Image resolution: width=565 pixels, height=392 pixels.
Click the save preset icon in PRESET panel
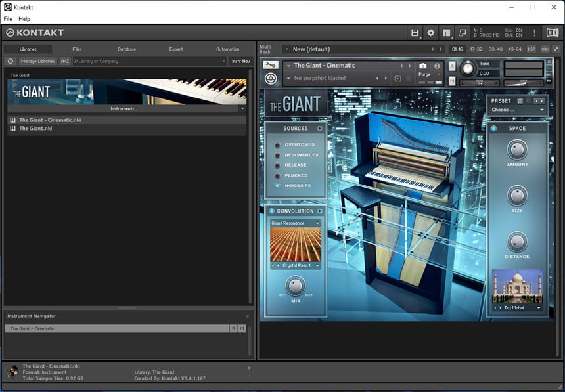pyautogui.click(x=520, y=101)
